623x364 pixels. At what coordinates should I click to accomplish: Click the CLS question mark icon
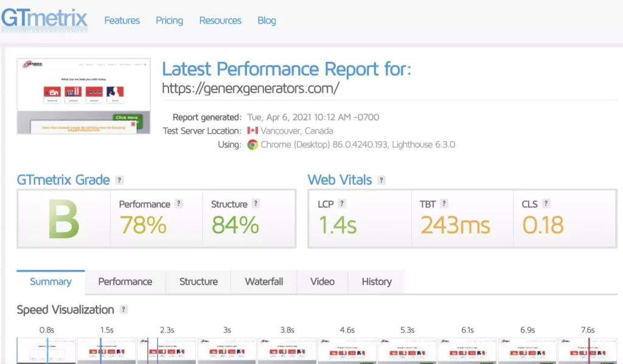point(546,204)
